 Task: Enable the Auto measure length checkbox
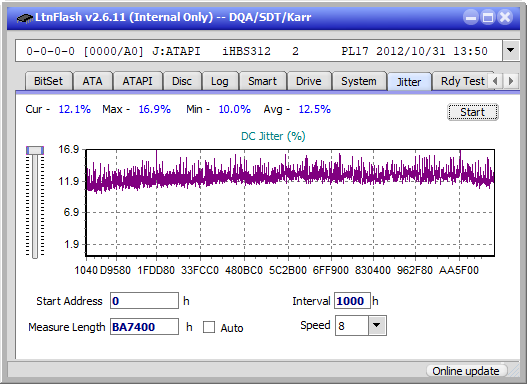click(209, 327)
